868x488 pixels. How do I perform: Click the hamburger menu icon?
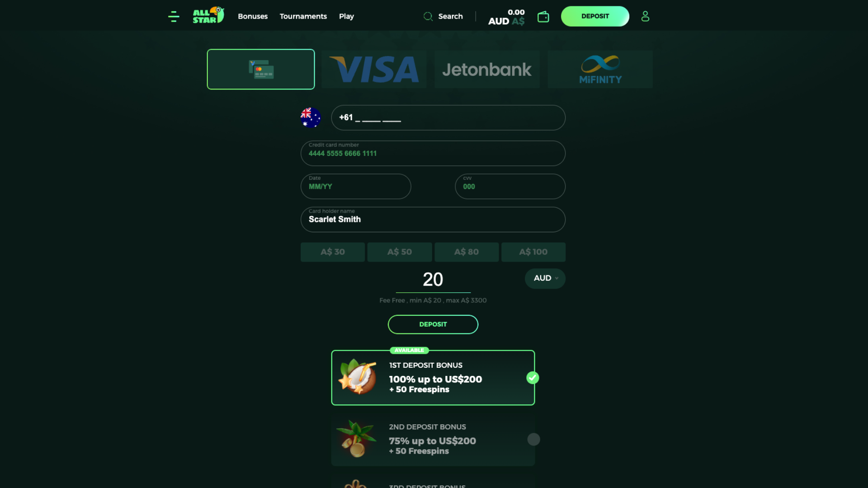coord(174,16)
